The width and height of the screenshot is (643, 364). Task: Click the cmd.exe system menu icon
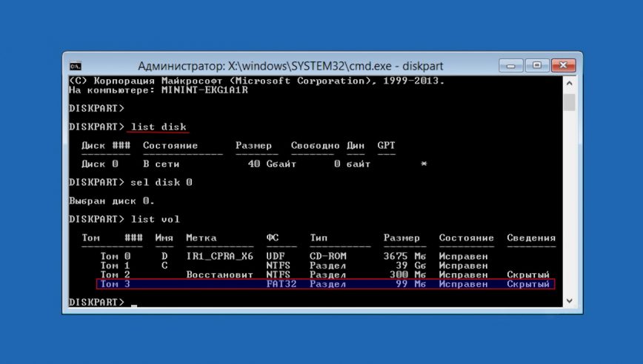point(76,66)
